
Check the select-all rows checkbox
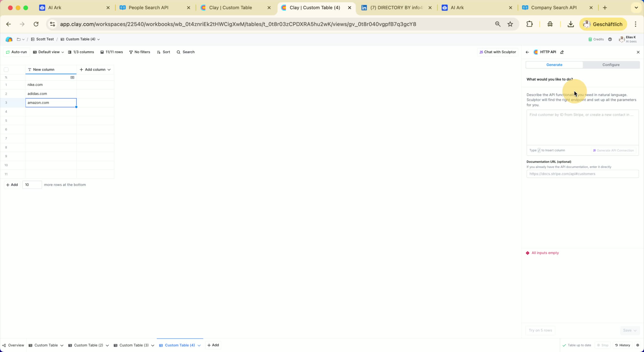(6, 70)
